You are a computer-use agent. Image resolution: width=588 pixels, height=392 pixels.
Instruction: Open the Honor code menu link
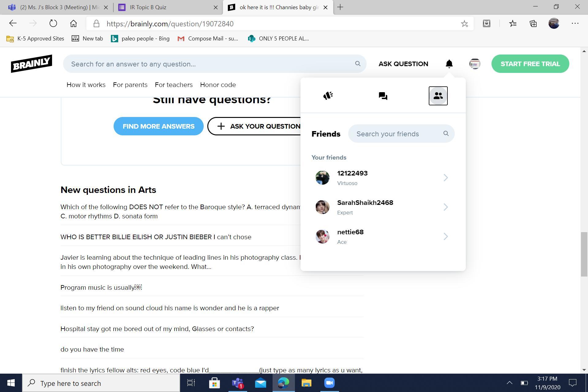[218, 85]
